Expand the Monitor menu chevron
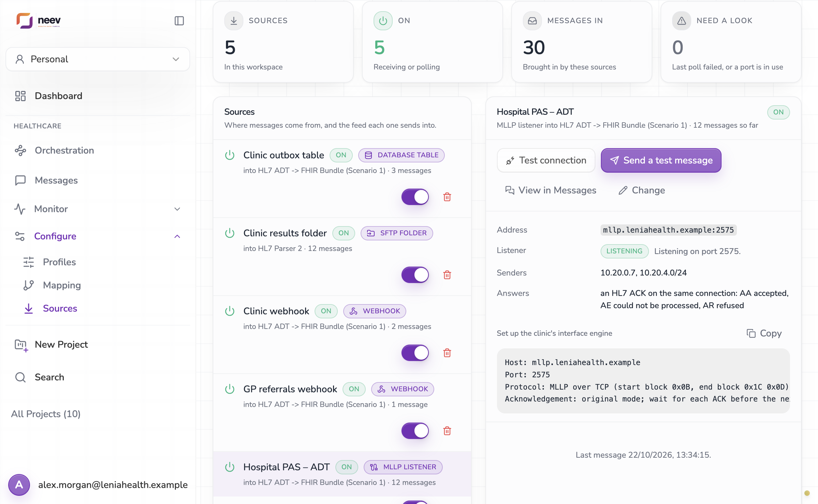 pos(177,209)
